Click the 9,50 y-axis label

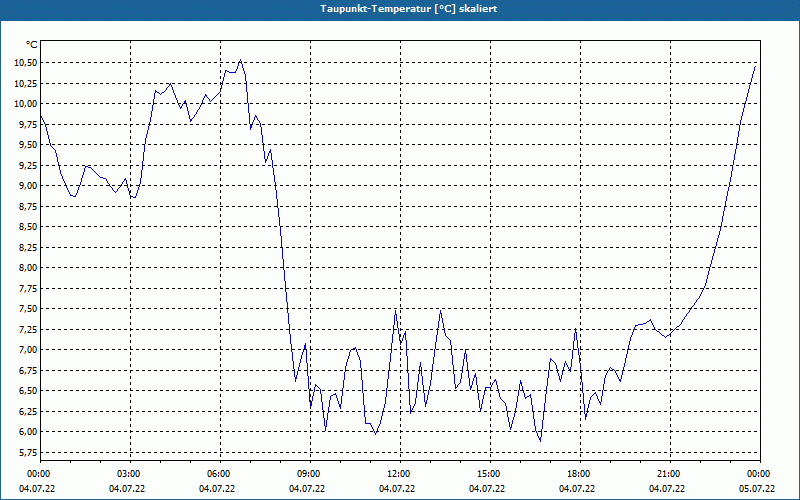28,145
